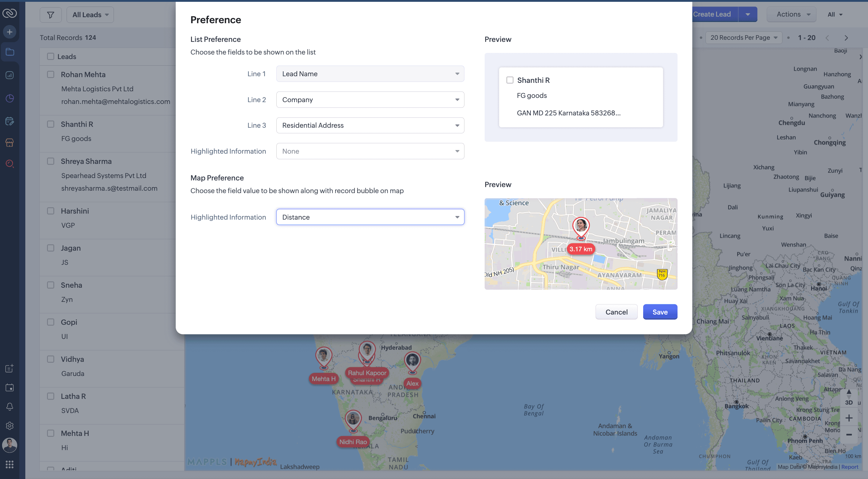Click the Cancel button
The height and width of the screenshot is (479, 868).
616,312
